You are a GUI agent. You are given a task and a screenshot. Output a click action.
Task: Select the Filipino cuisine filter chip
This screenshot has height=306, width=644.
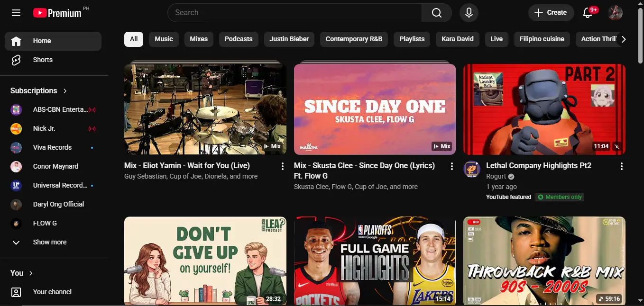click(542, 39)
